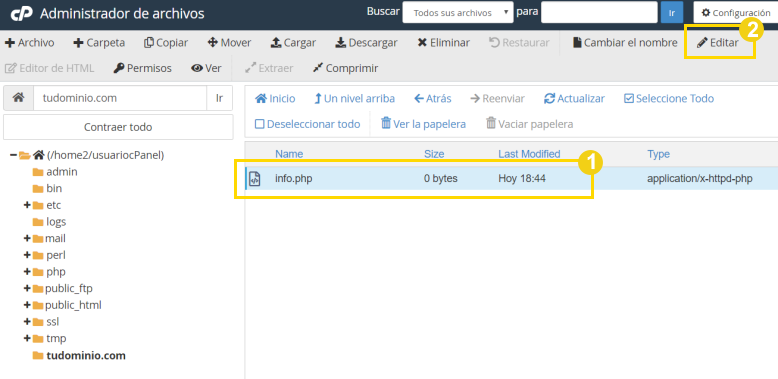The height and width of the screenshot is (379, 778).
Task: Refresh listing with Actualizar
Action: (x=574, y=98)
